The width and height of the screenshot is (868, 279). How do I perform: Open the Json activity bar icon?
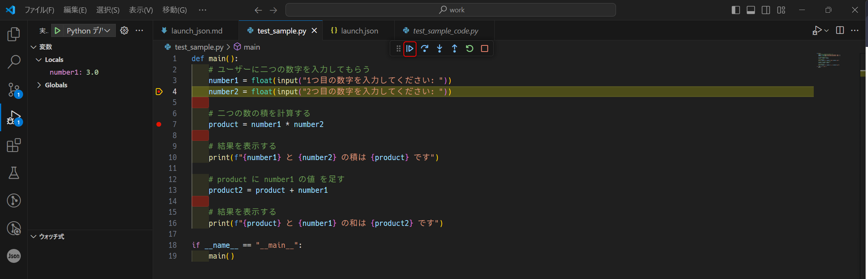(x=14, y=256)
